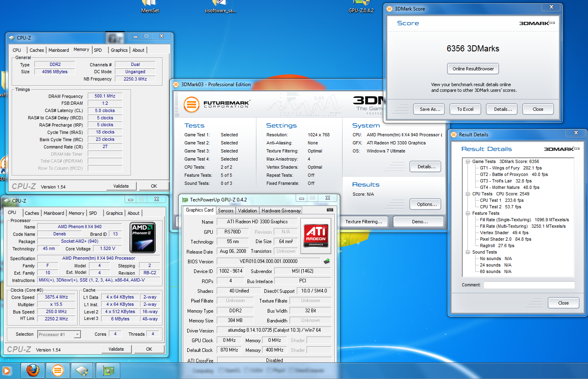The height and width of the screenshot is (379, 588).
Task: Switch to 3DMark03 via its orange taskbar icon
Action: coord(58,371)
